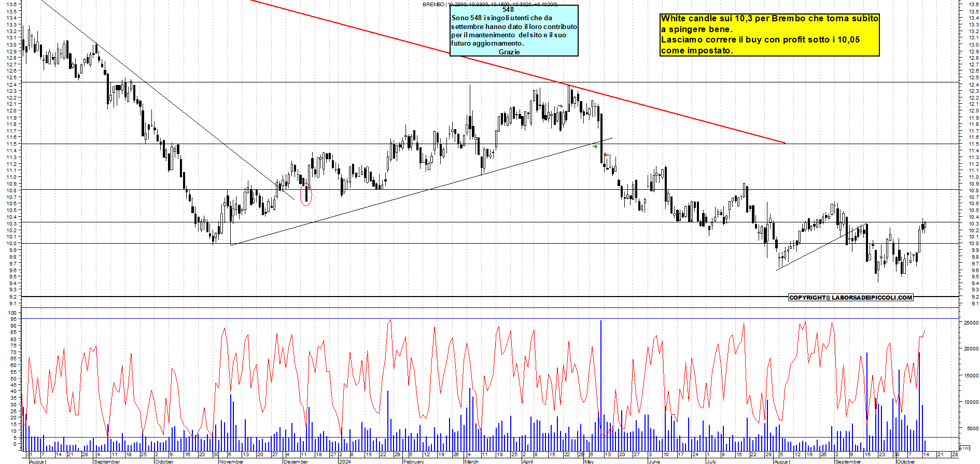Click the 10000 value on the volume axis
This screenshot has height=464, width=980.
971,402
